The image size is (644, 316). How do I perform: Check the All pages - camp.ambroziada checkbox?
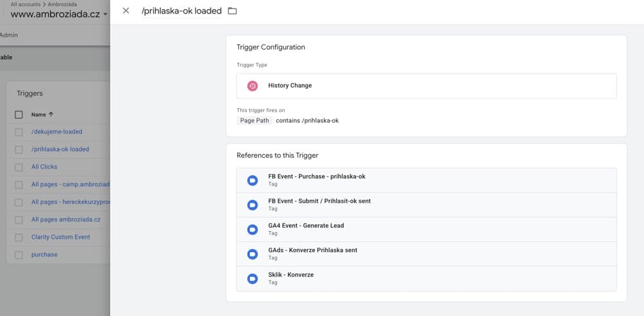pyautogui.click(x=19, y=185)
